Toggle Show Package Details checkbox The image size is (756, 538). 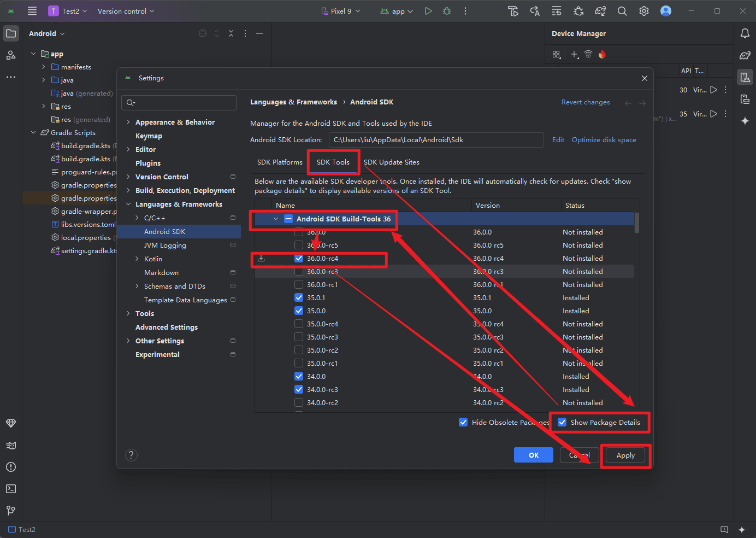(x=562, y=422)
